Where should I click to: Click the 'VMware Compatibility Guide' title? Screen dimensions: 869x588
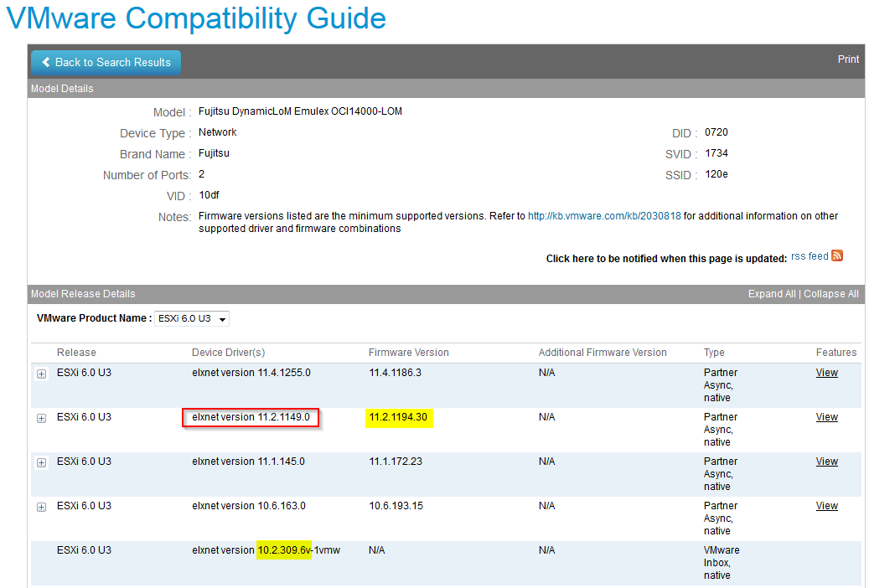[195, 18]
